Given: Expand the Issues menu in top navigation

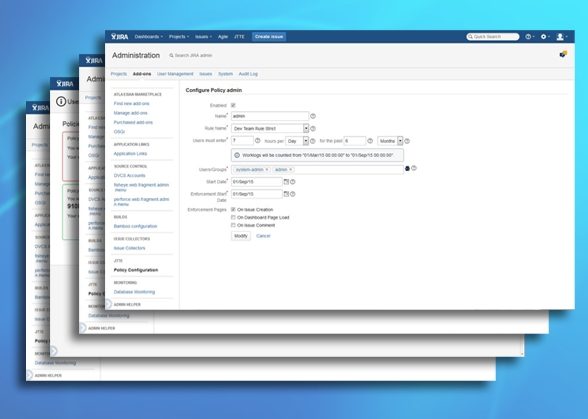Looking at the screenshot, I should tap(203, 37).
